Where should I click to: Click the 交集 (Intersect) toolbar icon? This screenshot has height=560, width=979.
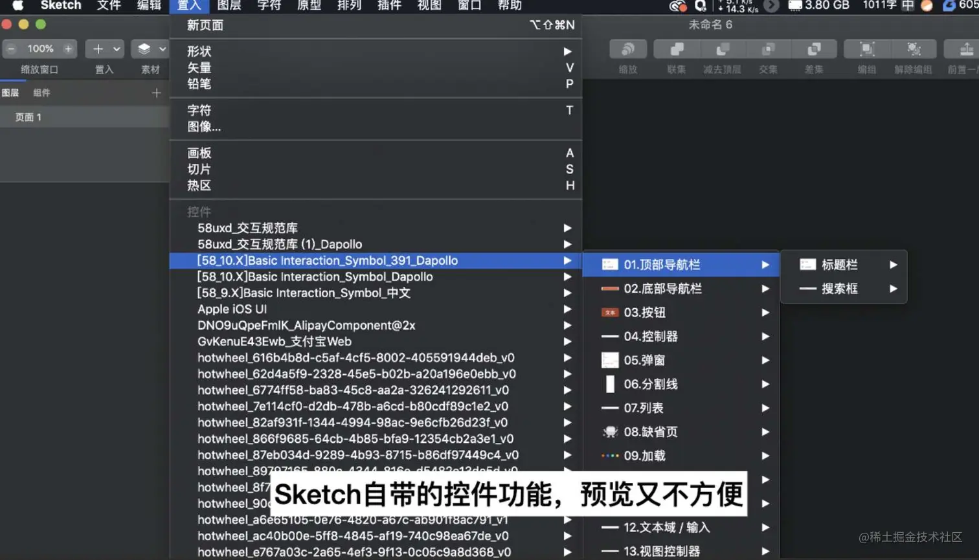767,49
